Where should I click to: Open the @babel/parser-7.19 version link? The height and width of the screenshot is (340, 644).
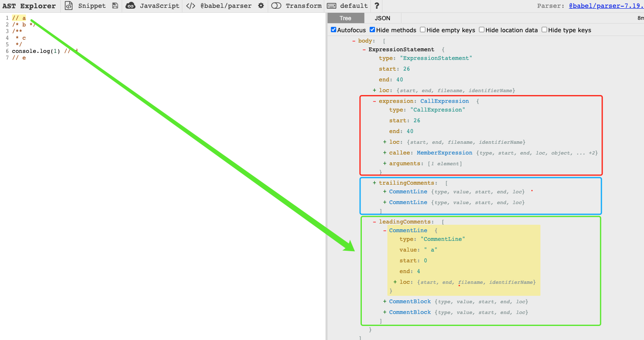coord(606,6)
